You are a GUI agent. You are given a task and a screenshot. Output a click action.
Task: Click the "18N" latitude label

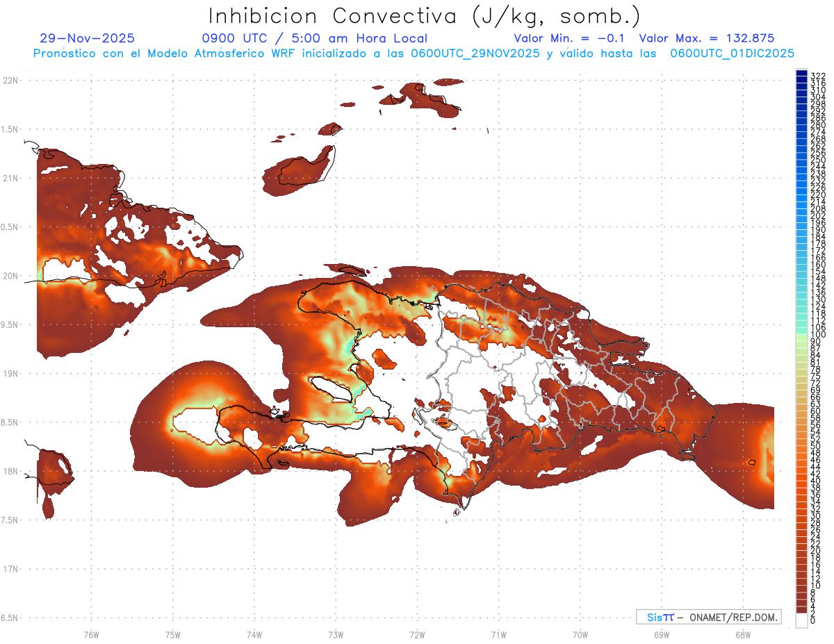point(10,471)
